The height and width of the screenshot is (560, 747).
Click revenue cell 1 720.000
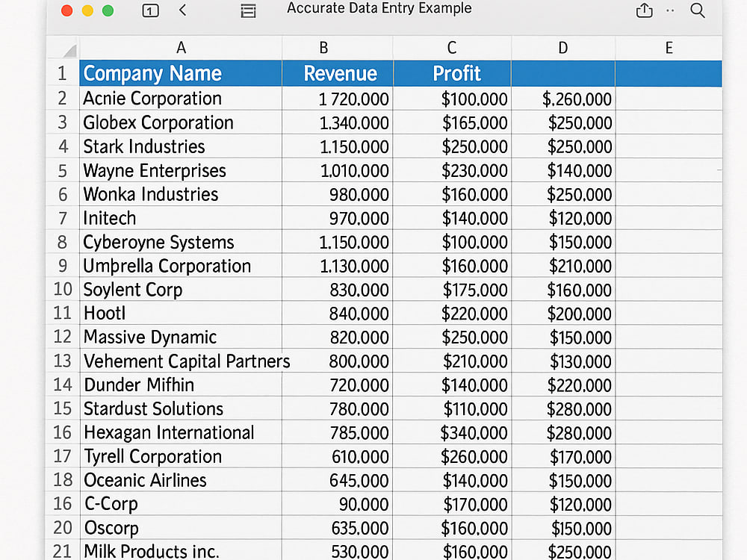[338, 99]
